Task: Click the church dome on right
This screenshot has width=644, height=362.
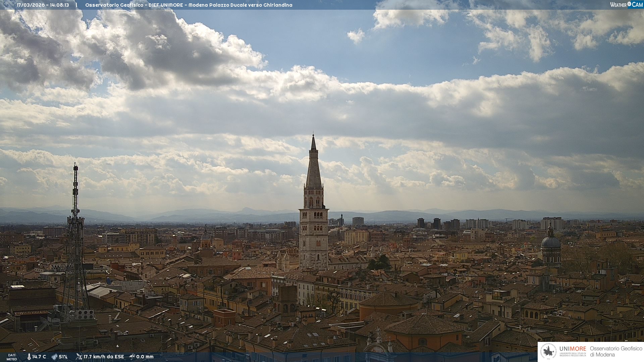Action: 550,242
